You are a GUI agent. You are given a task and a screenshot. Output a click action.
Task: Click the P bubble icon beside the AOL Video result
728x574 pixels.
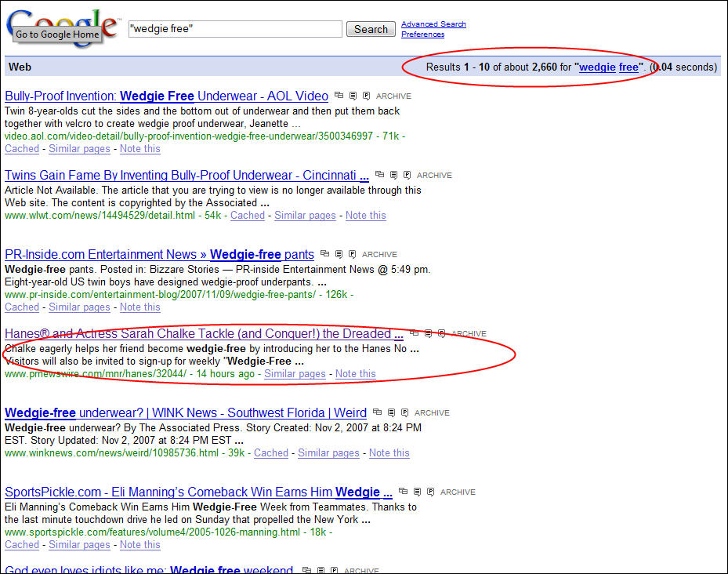click(x=366, y=96)
